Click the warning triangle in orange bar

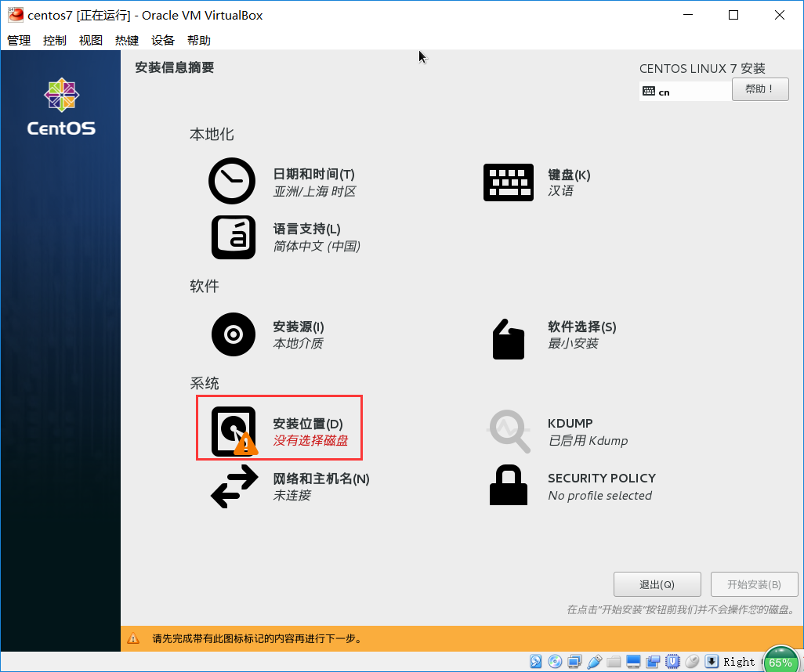tap(133, 638)
